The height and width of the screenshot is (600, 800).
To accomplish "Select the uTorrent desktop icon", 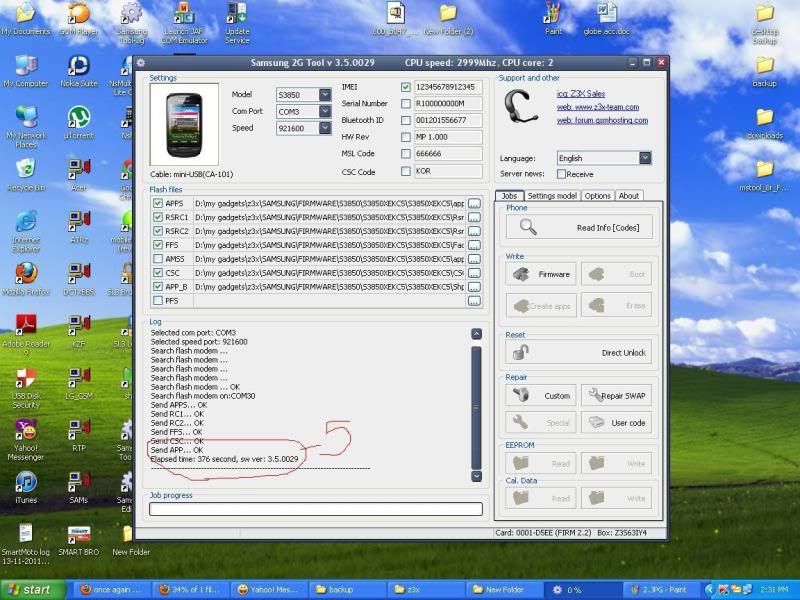I will point(79,123).
